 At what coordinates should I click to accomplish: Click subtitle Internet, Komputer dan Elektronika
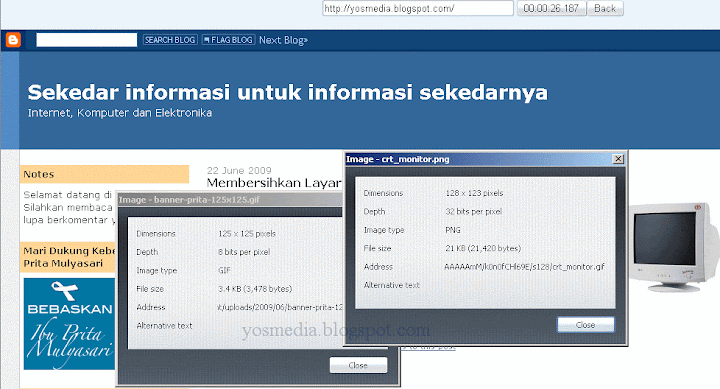pyautogui.click(x=120, y=113)
